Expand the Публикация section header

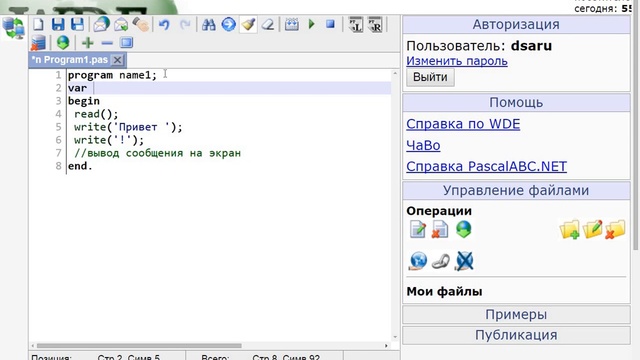tap(516, 335)
